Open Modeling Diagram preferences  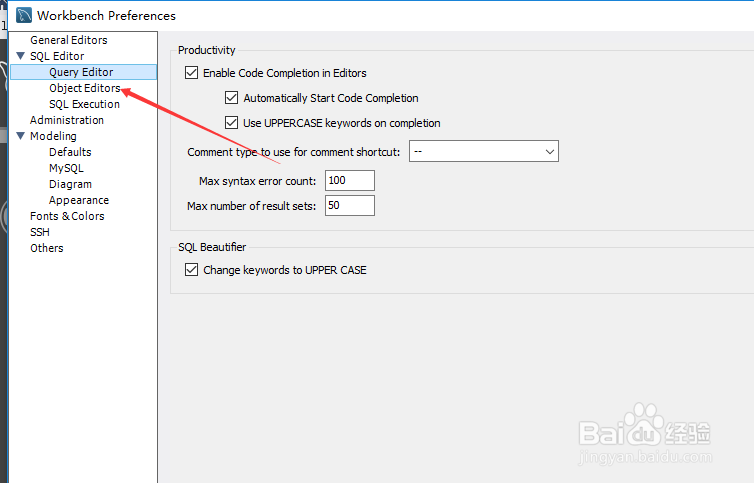coord(70,184)
